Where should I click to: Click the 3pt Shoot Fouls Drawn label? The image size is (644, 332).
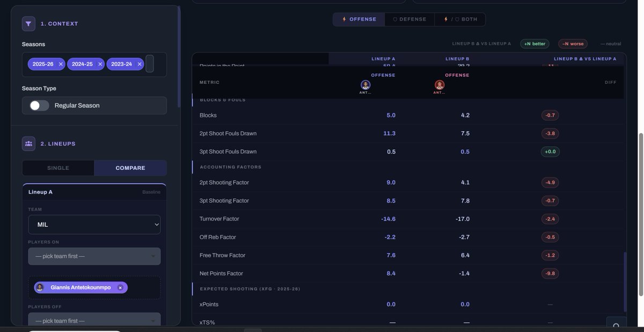(228, 151)
